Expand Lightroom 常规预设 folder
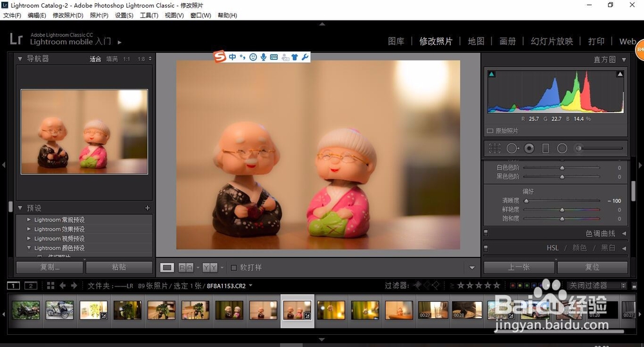 pos(29,220)
